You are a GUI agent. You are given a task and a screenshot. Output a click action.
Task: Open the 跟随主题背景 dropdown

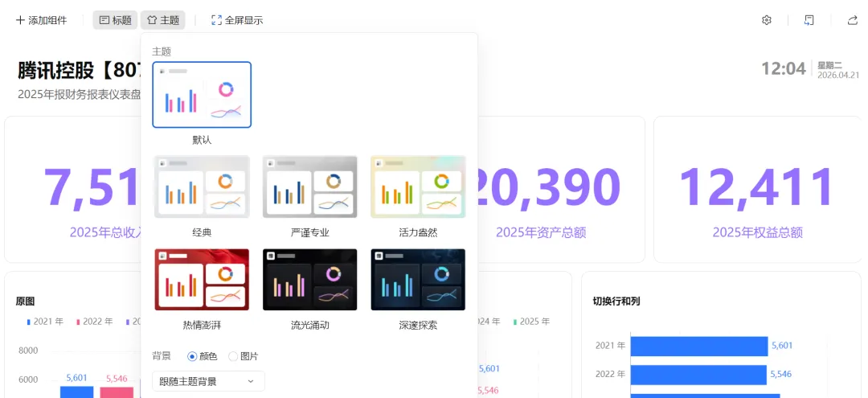pos(208,381)
